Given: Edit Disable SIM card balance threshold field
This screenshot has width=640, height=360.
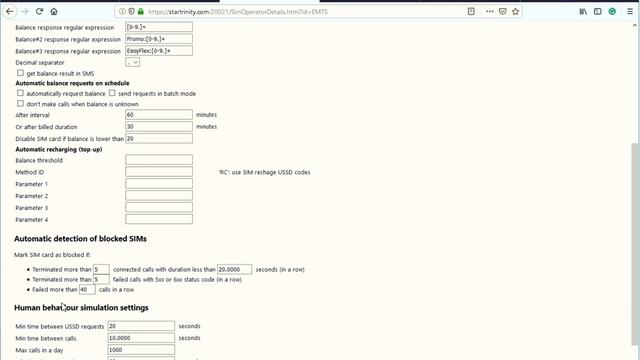Looking at the screenshot, I should click(159, 138).
